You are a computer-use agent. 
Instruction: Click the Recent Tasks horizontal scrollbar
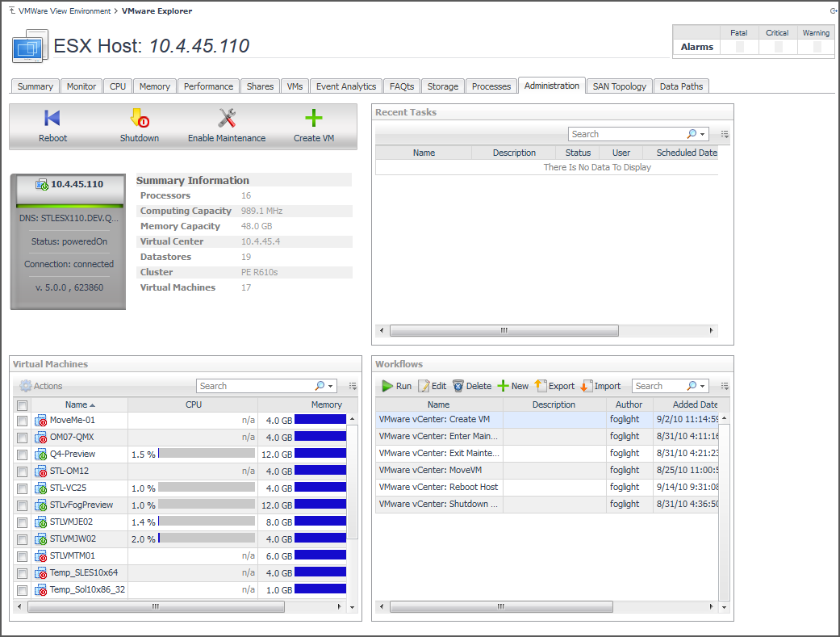(504, 330)
